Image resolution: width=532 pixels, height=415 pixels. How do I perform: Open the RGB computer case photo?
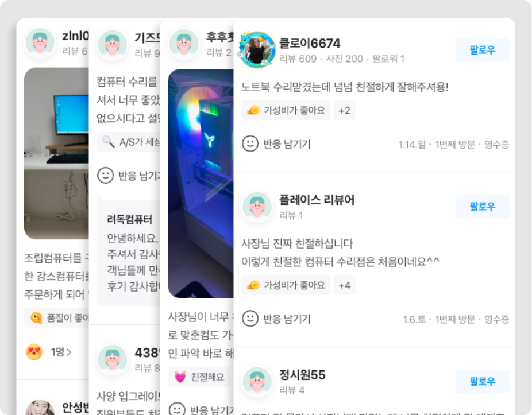pos(201,184)
